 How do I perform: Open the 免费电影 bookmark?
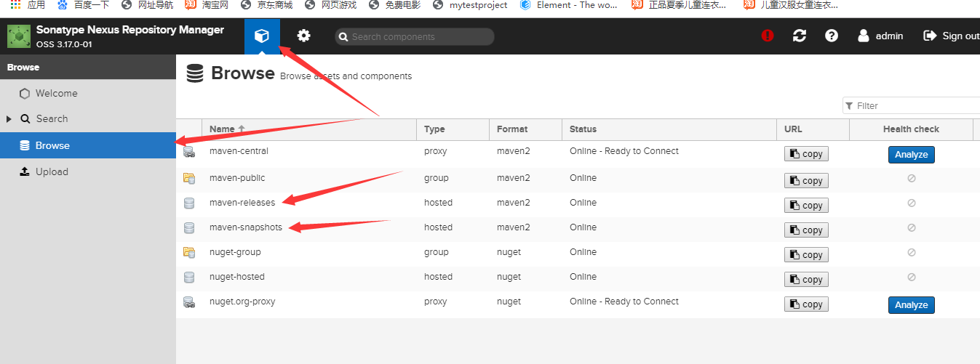[x=395, y=5]
